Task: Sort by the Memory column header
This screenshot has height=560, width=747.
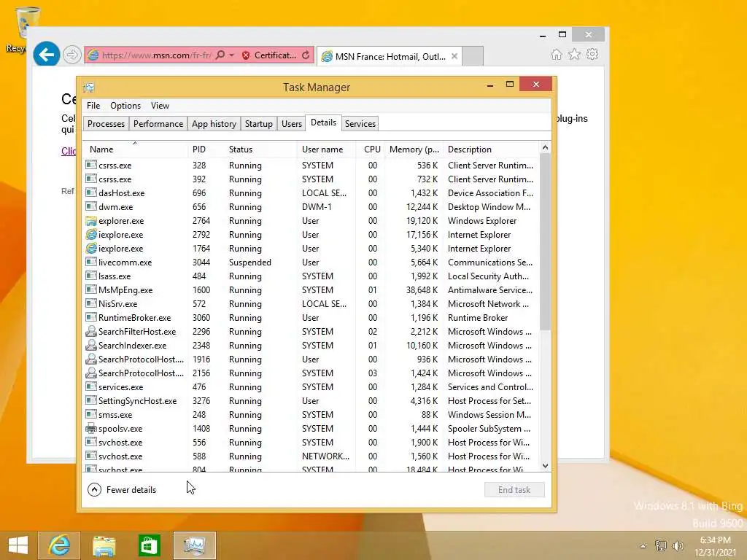Action: [x=414, y=149]
